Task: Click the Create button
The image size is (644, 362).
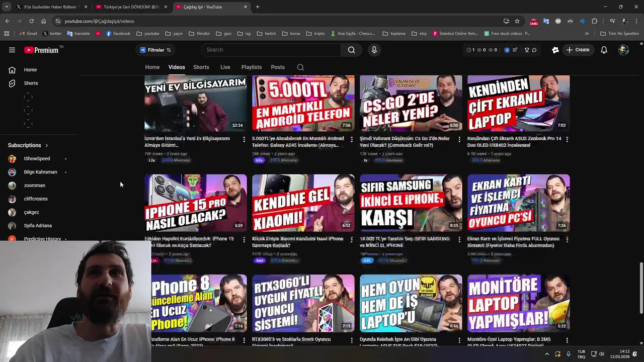Action: point(578,50)
